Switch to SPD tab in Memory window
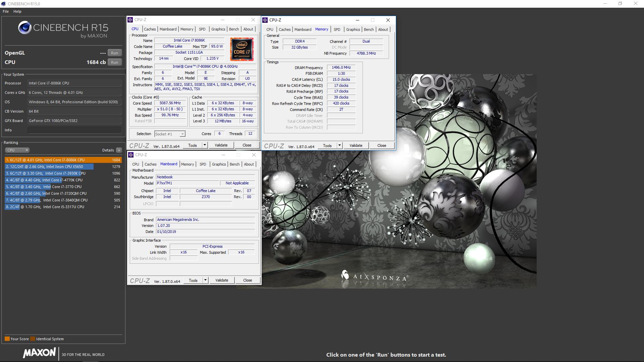 coord(337,29)
